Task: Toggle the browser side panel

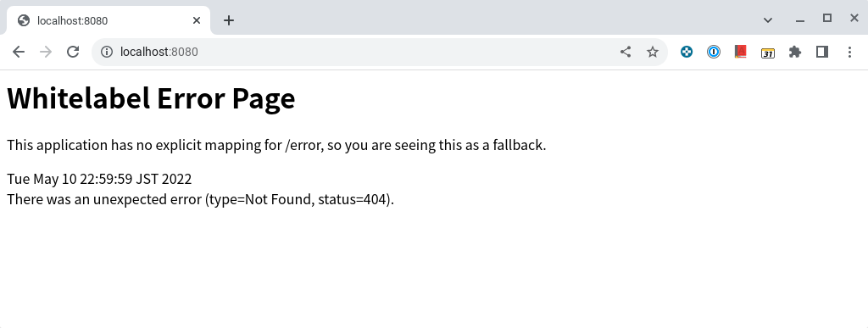Action: [x=822, y=52]
